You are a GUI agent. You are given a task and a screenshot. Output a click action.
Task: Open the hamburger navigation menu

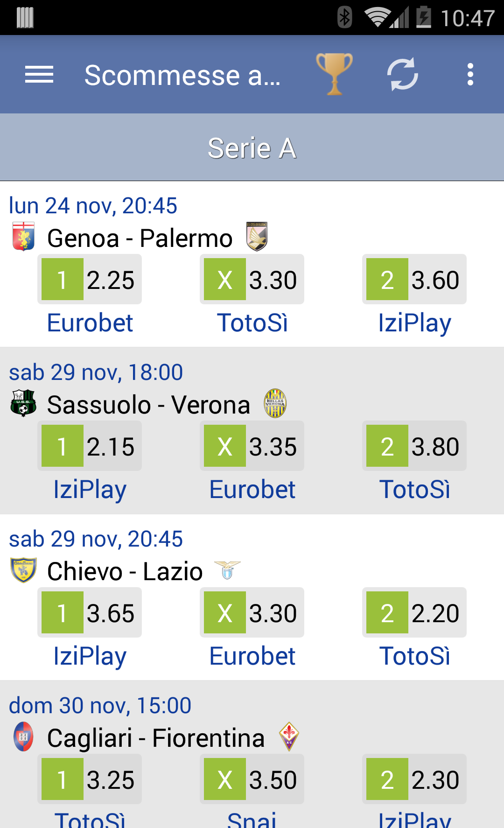pos(39,75)
